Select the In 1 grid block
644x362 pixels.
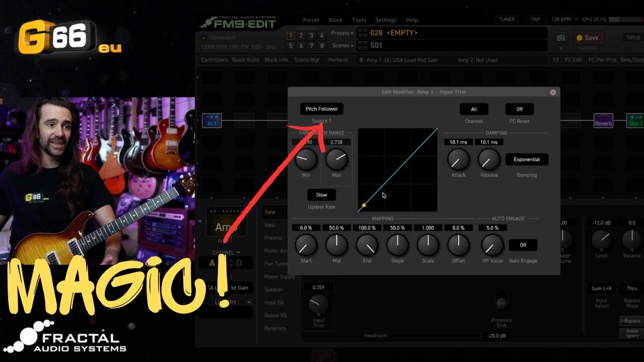click(x=212, y=121)
